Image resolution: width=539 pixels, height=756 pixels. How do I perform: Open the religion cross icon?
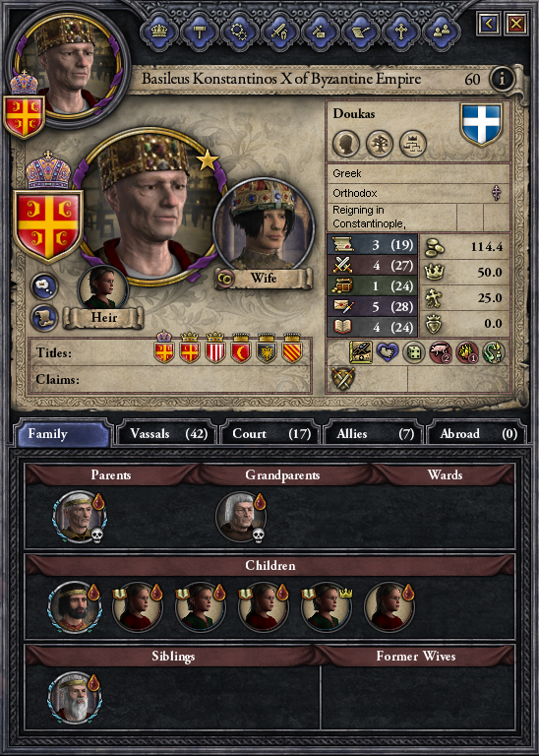[x=400, y=31]
